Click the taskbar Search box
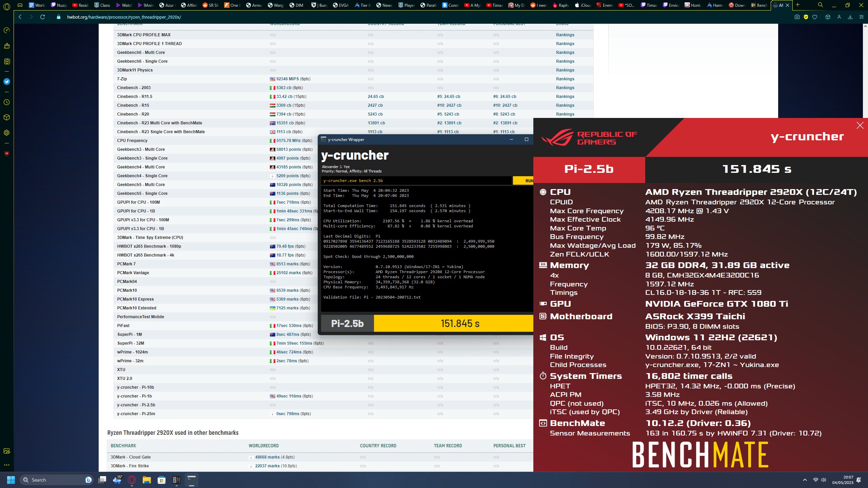Viewport: 868px width, 488px height. (57, 480)
